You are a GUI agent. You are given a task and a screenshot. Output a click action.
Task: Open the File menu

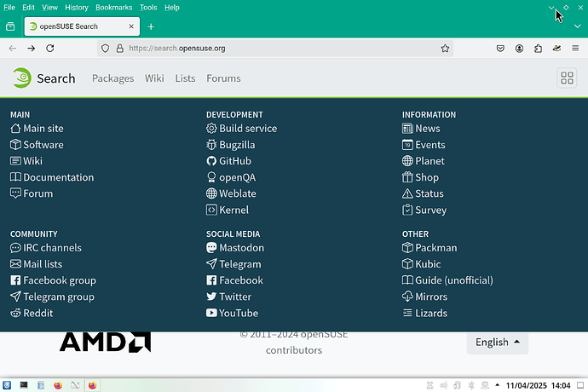pos(9,8)
